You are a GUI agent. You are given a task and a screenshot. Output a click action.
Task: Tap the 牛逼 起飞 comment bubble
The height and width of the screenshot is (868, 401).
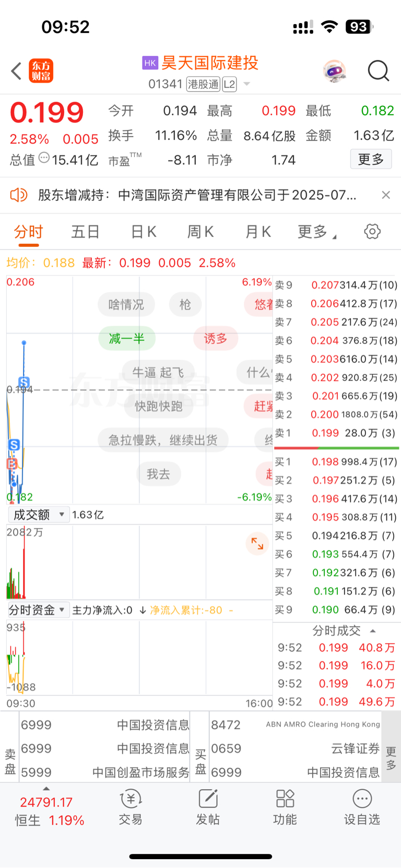pos(158,372)
